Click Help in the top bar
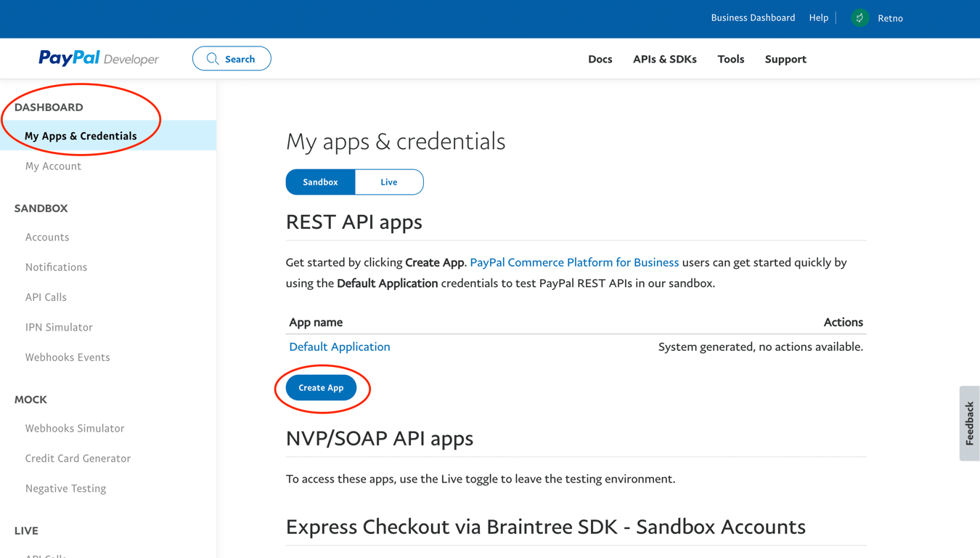This screenshot has width=980, height=558. (818, 17)
